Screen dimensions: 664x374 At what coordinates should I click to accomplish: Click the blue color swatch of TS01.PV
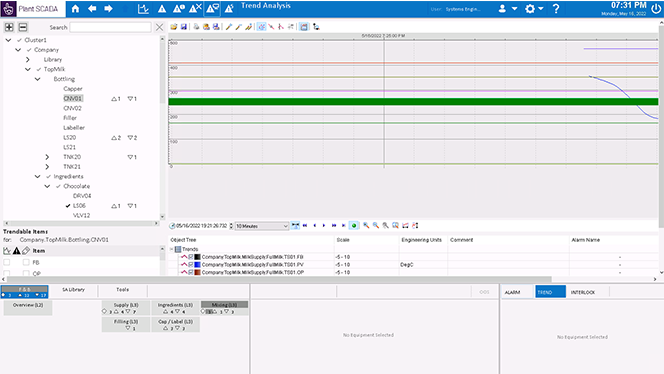(197, 264)
